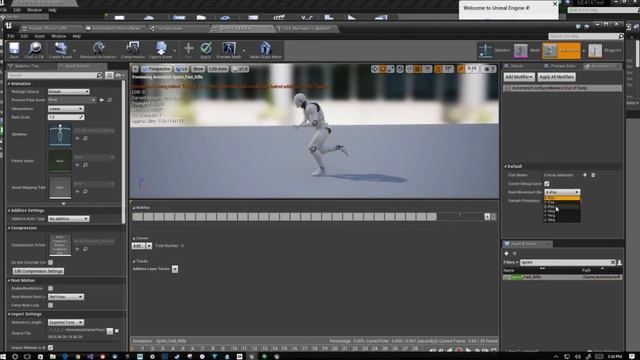Click trash icon next to Root Bones

click(593, 175)
